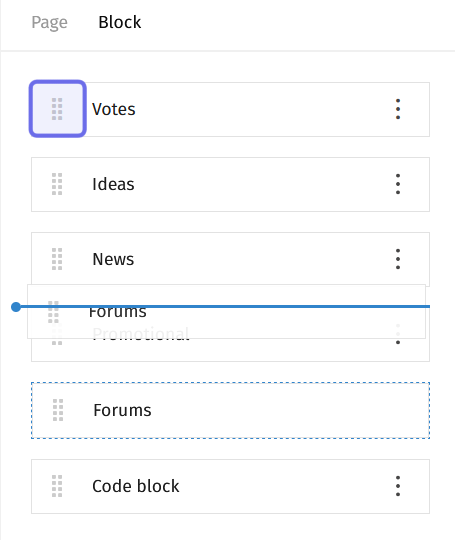The width and height of the screenshot is (455, 540).
Task: Grab the Ideas block drag handle
Action: [x=57, y=184]
